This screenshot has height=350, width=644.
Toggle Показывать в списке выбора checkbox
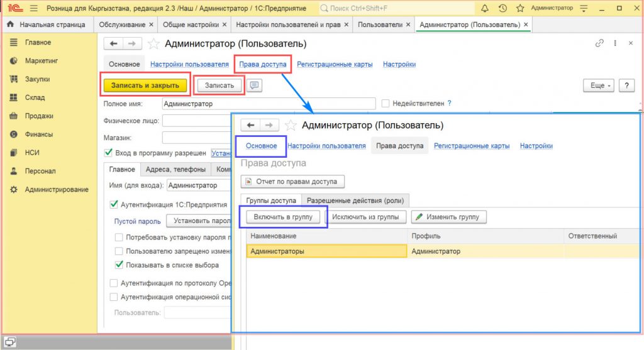119,265
